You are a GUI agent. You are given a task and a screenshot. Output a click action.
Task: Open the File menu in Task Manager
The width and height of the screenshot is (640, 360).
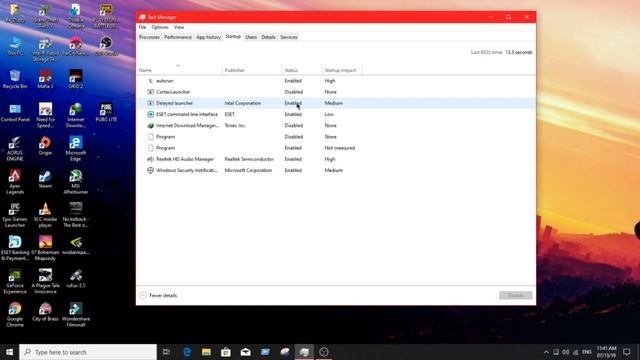[x=142, y=27]
